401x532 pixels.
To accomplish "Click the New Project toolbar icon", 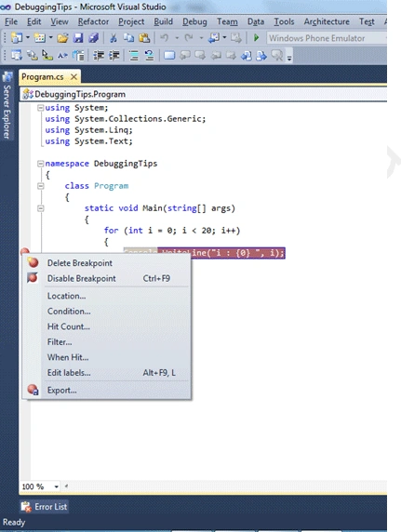I will (16, 38).
